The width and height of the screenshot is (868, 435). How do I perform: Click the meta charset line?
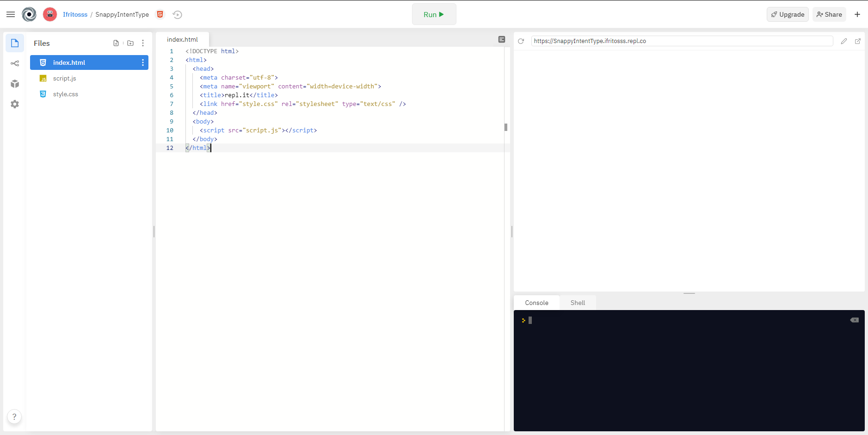(239, 78)
